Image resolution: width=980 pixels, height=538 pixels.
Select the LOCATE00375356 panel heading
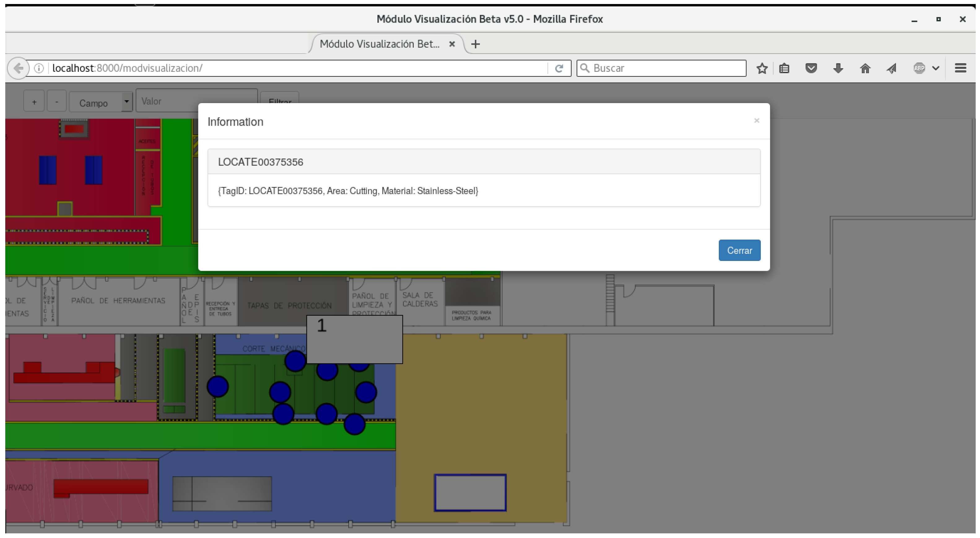tap(484, 162)
